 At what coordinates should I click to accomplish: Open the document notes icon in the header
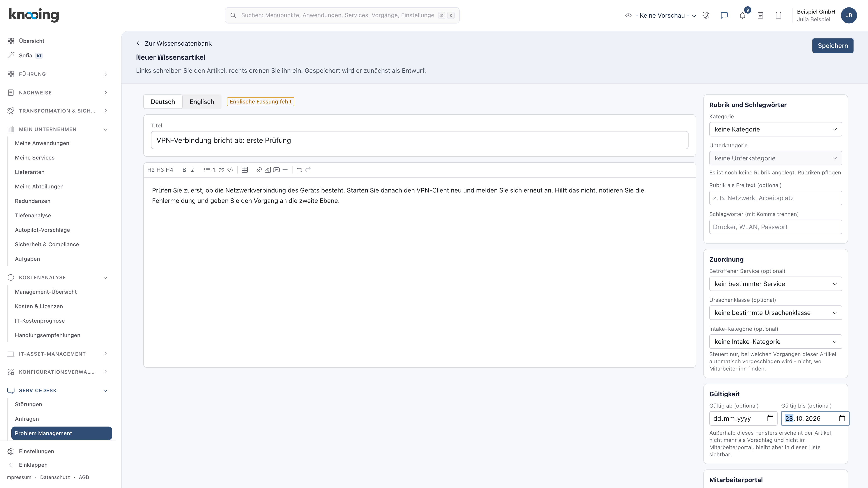tap(760, 16)
